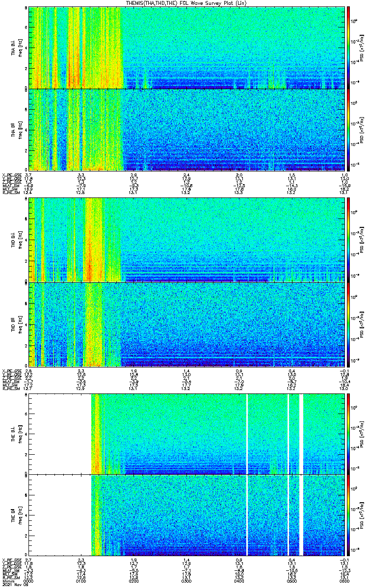Select the THD B-perpendicular spectrogram panel

(187, 240)
